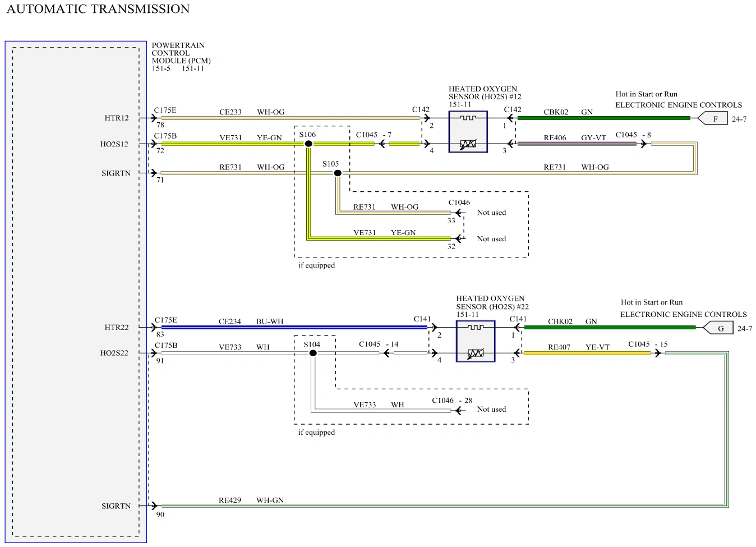756x547 pixels.
Task: Select the S106 splice dot
Action: 308,144
